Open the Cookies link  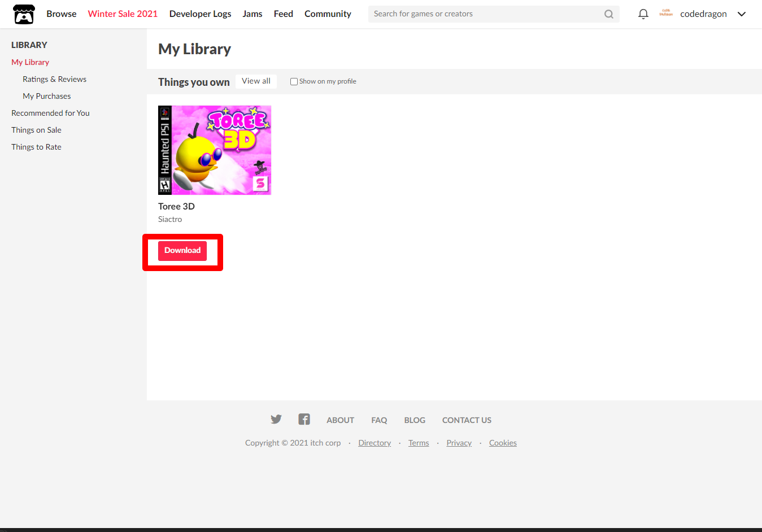coord(503,443)
